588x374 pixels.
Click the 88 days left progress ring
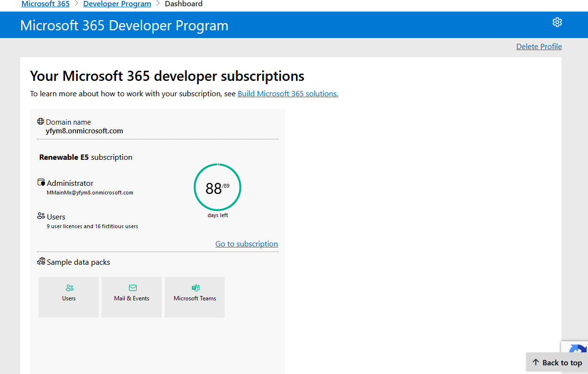pos(217,187)
